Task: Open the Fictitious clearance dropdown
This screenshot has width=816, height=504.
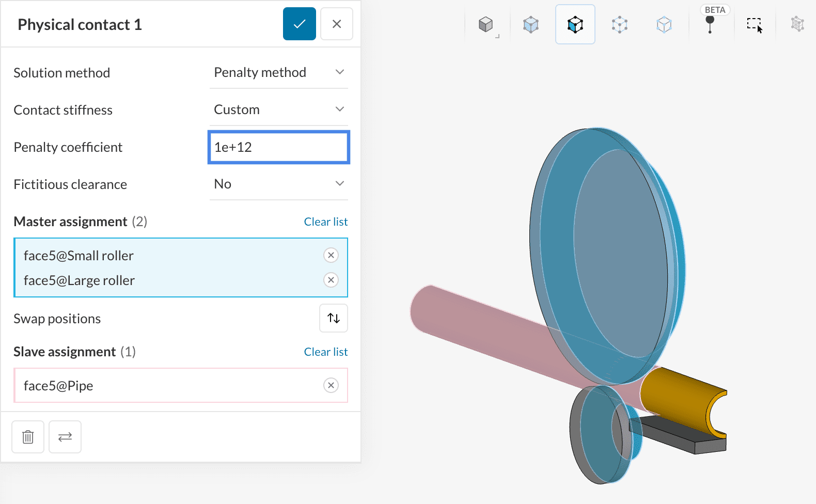Action: point(279,184)
